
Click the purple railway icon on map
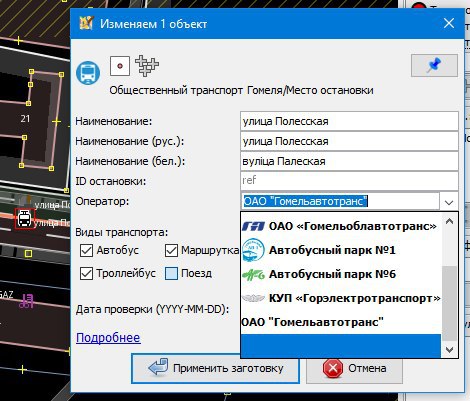pos(27,301)
